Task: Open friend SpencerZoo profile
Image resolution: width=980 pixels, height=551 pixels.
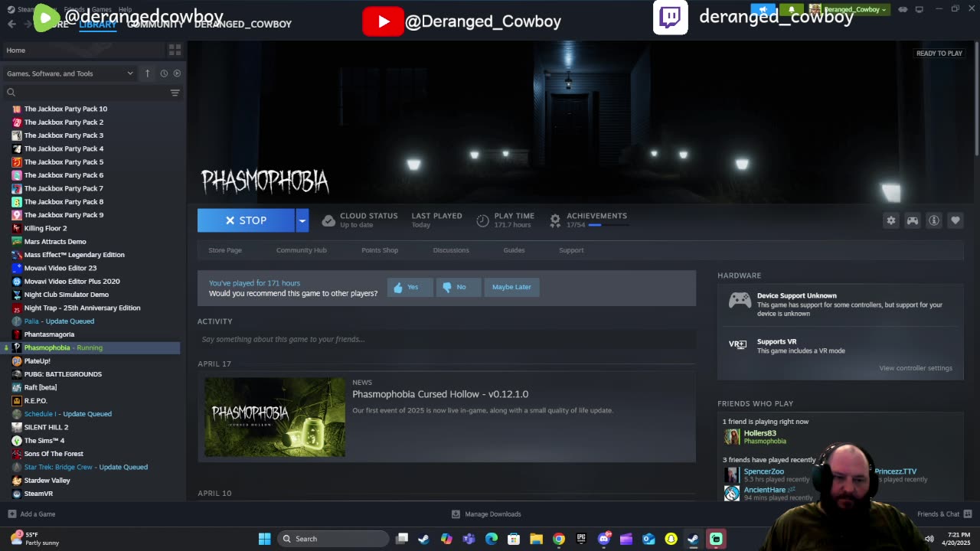Action: (764, 471)
